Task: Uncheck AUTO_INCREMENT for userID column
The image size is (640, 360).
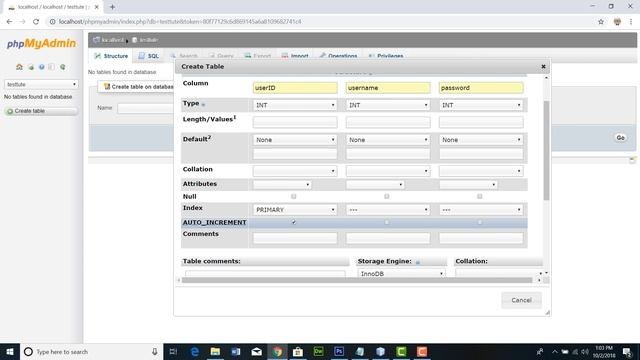Action: (293, 222)
